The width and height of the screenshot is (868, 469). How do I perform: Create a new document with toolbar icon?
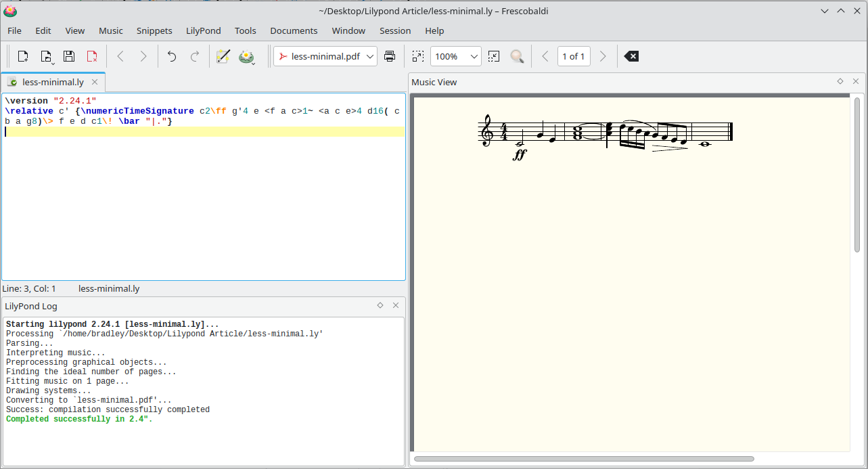tap(23, 57)
